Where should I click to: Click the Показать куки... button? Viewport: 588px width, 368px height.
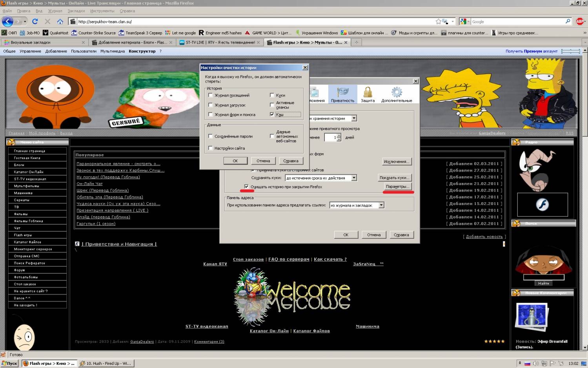(x=394, y=178)
